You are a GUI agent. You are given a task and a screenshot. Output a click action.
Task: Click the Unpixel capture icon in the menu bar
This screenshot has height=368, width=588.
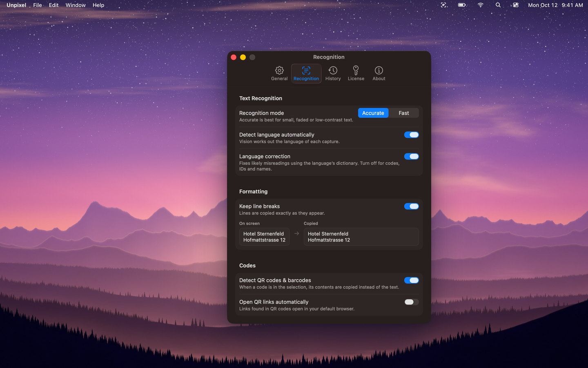444,5
